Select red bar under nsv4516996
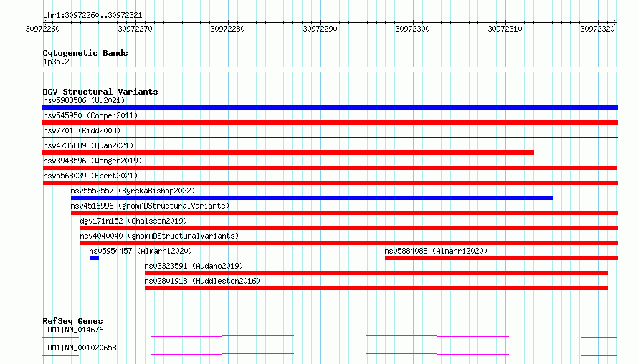 [x=344, y=213]
